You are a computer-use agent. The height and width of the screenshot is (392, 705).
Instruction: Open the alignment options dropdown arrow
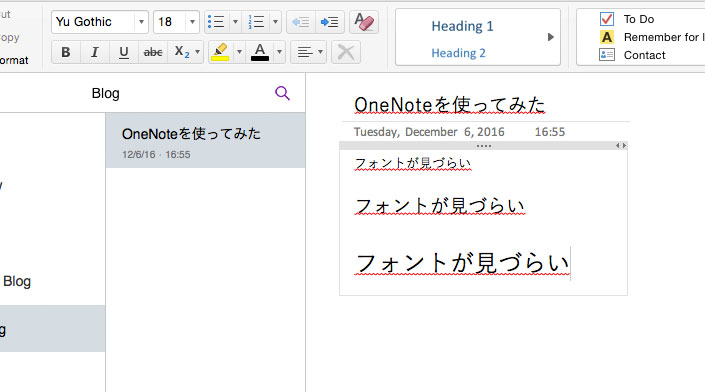320,52
